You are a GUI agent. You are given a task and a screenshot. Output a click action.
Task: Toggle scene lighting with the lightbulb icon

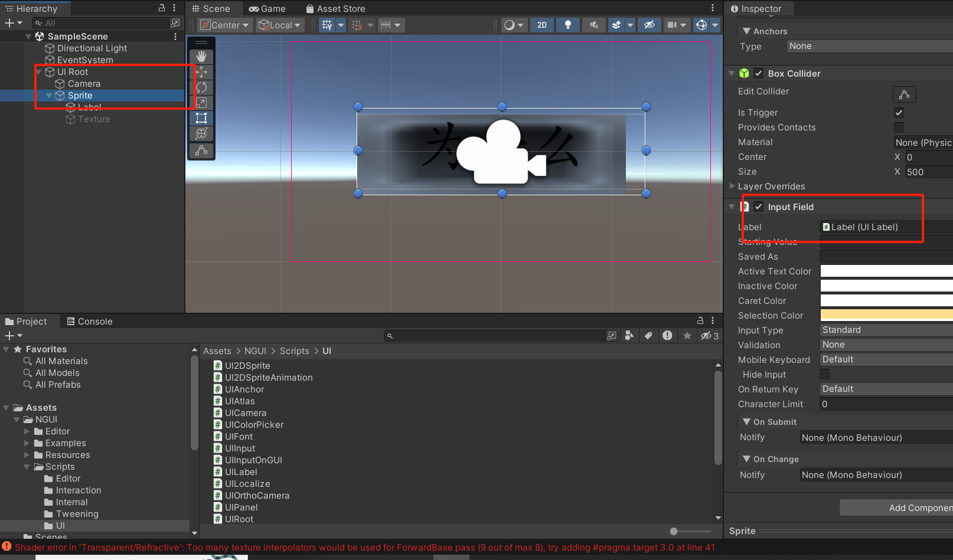pos(567,25)
